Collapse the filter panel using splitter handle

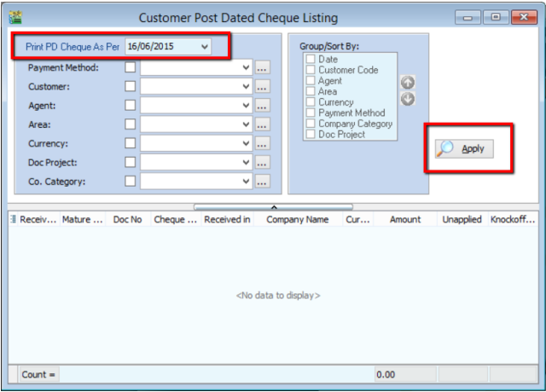tap(273, 205)
